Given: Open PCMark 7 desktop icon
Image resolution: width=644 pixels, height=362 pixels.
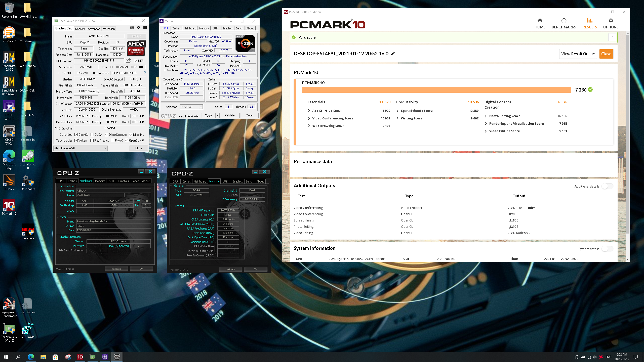Looking at the screenshot, I should pos(9,35).
